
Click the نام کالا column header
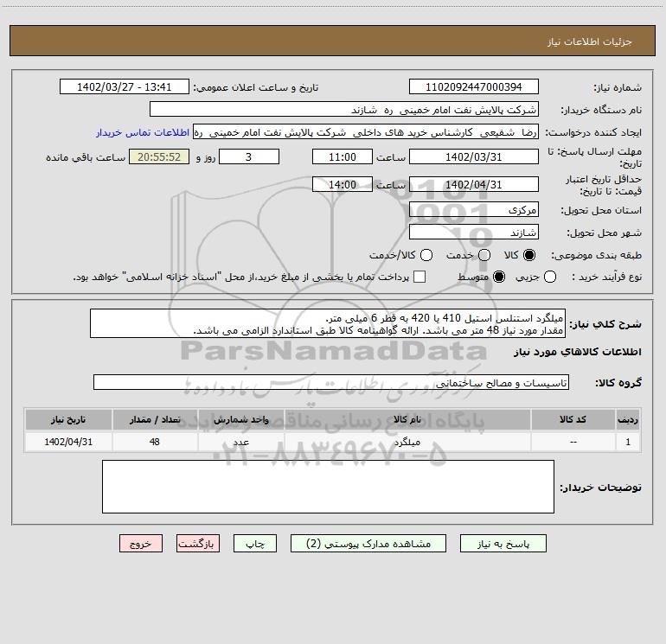(x=407, y=420)
